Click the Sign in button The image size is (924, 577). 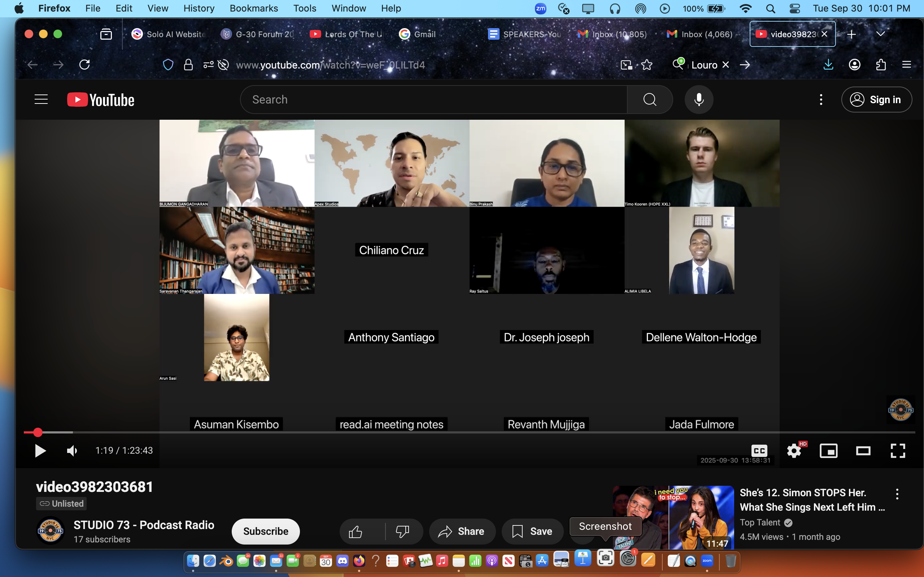pyautogui.click(x=876, y=100)
